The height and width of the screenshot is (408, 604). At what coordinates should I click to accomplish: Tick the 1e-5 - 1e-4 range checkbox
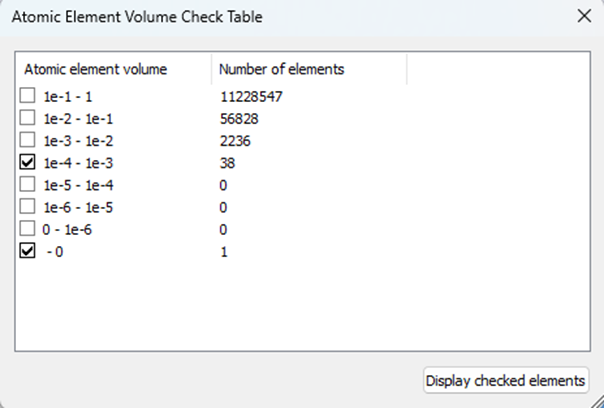tap(27, 184)
